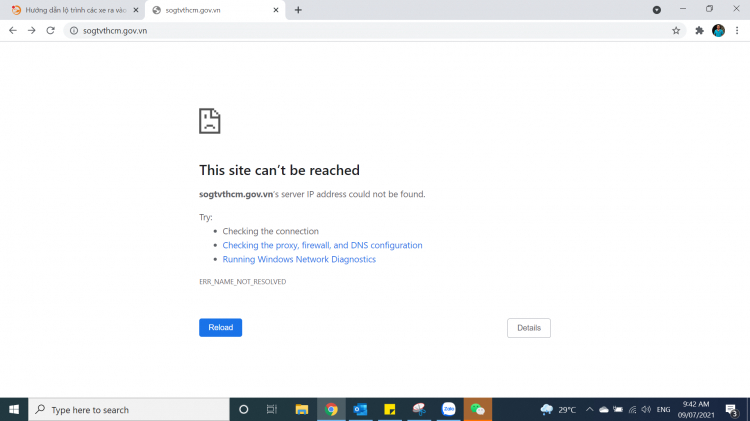The image size is (750, 421).
Task: Bookmark this page with the star icon
Action: click(676, 31)
